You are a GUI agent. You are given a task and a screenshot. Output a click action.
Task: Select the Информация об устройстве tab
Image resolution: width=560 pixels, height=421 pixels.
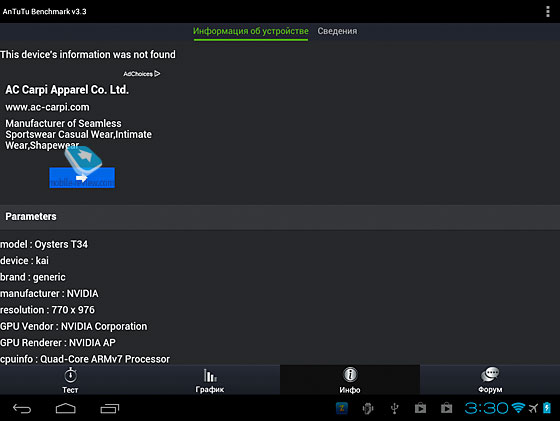[251, 31]
